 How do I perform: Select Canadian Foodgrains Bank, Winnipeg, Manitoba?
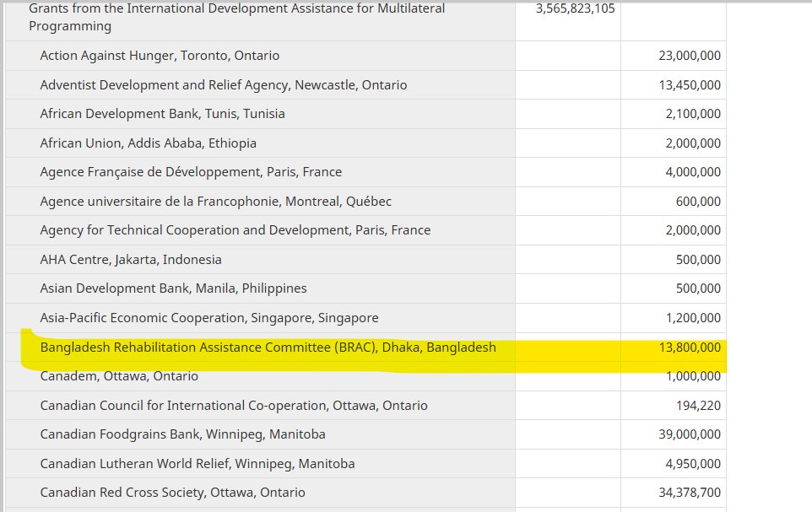[182, 434]
